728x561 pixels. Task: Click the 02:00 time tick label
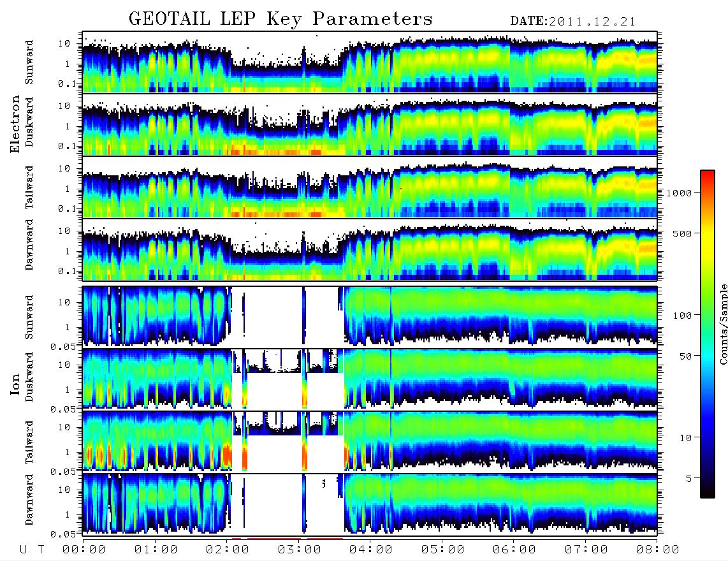pyautogui.click(x=228, y=550)
